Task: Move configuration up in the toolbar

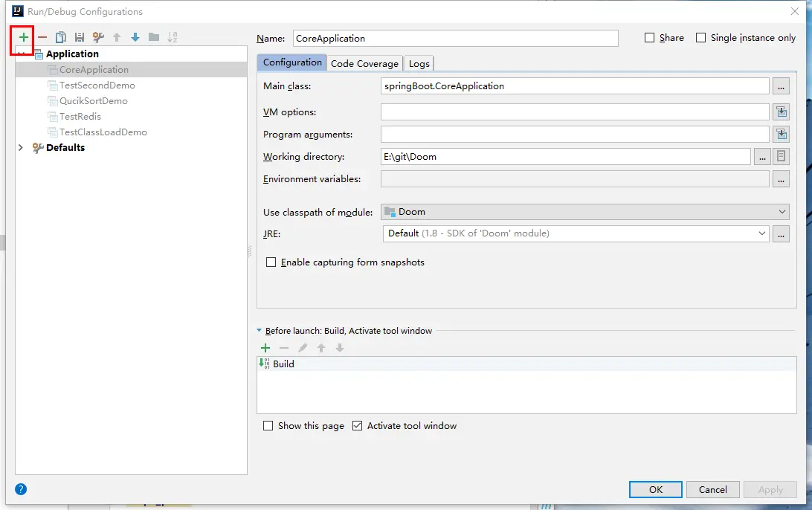Action: click(117, 37)
